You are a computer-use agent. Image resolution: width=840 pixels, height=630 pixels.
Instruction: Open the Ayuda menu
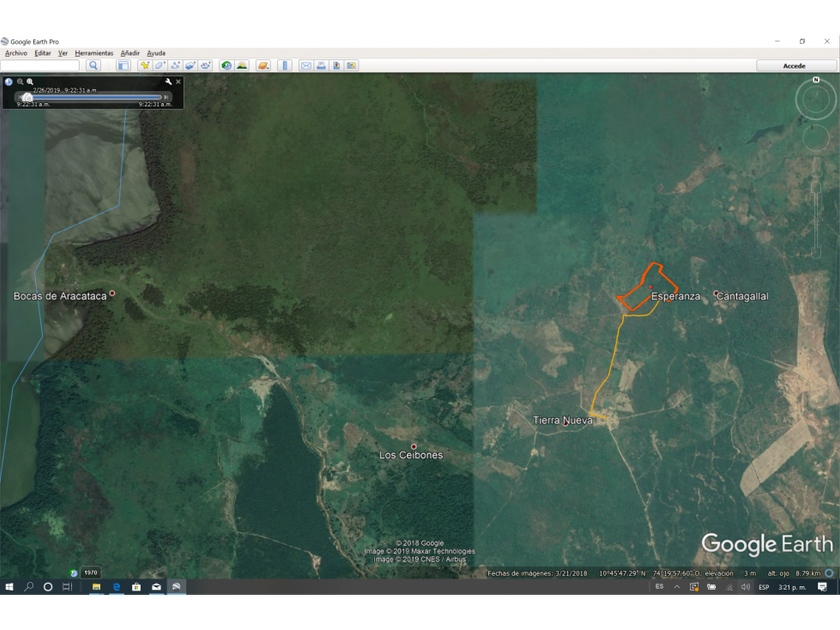[156, 53]
